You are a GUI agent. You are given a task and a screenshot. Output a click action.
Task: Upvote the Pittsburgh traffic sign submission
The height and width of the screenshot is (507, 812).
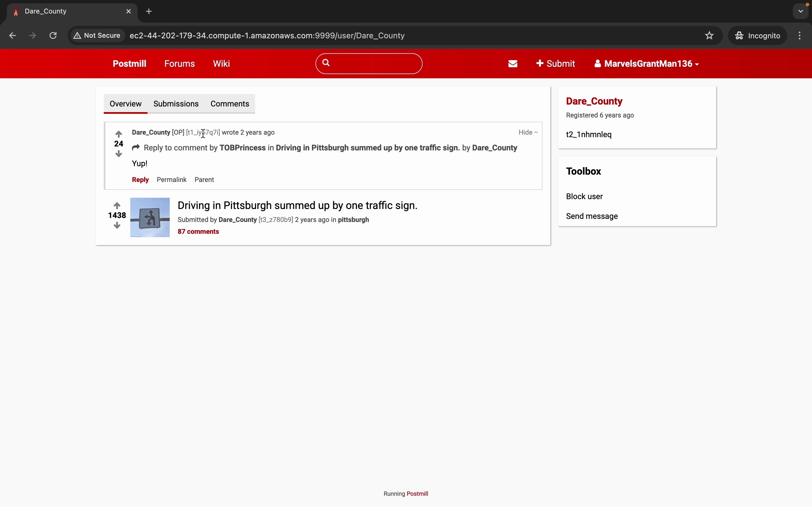coord(117,205)
